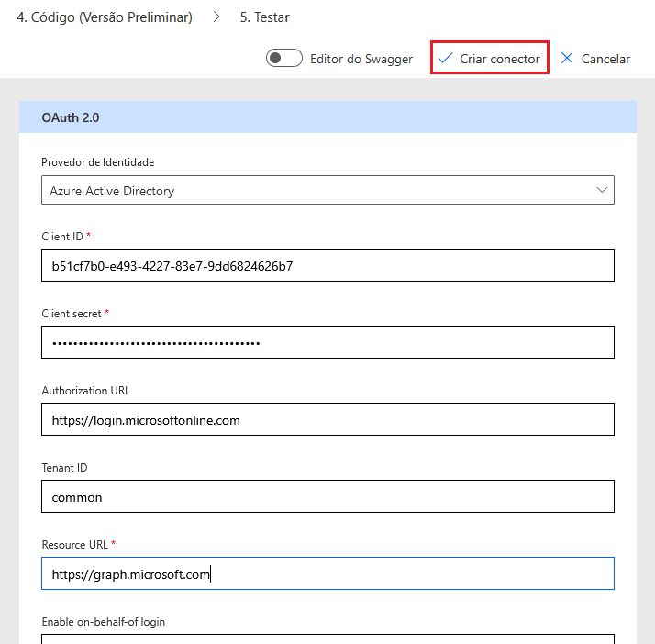Screen dimensions: 655x644
Task: Click the Editor do Swagger label
Action: point(361,59)
